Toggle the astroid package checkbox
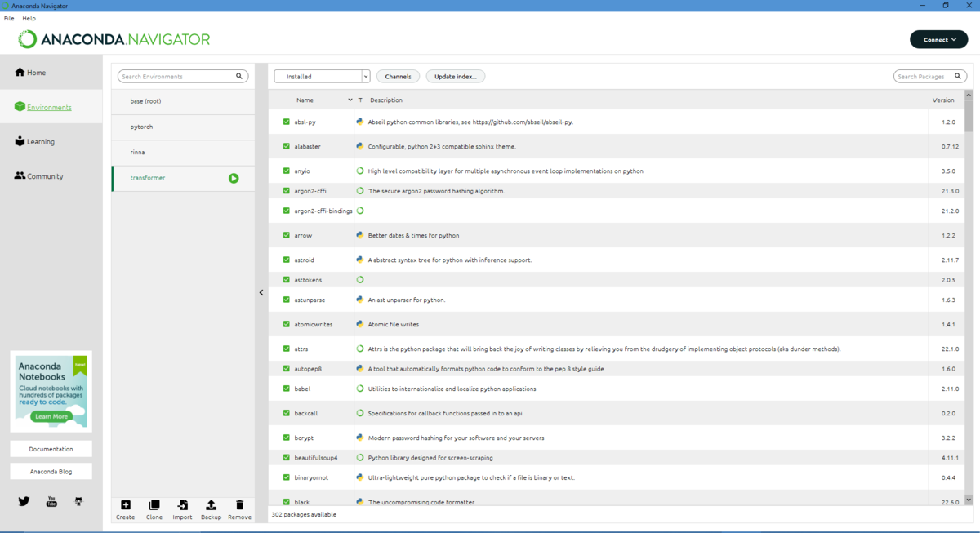Screen dimensions: 980x533 click(x=286, y=260)
